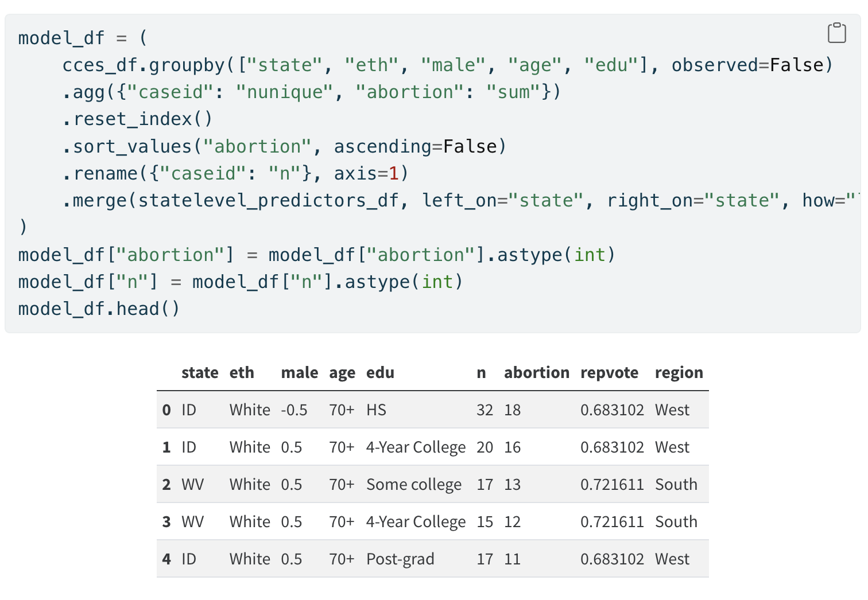Image resolution: width=868 pixels, height=600 pixels.
Task: Click the 'HS' education cell in row 0
Action: pos(376,410)
